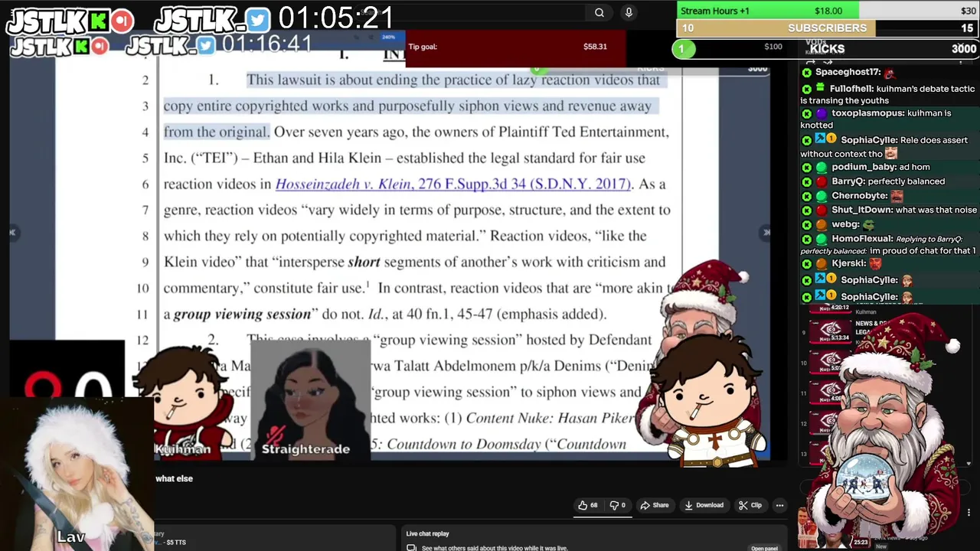980x551 pixels.
Task: Click the left arrow on the document viewer
Action: click(x=12, y=232)
